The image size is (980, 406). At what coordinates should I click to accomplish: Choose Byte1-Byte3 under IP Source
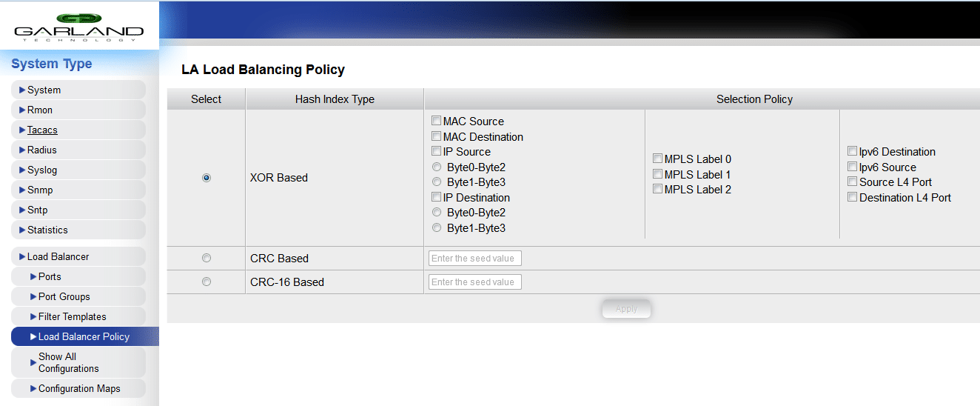[437, 182]
